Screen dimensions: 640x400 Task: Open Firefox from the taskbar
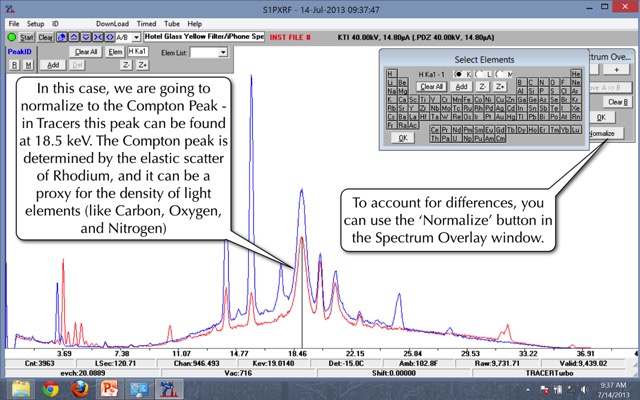point(80,388)
